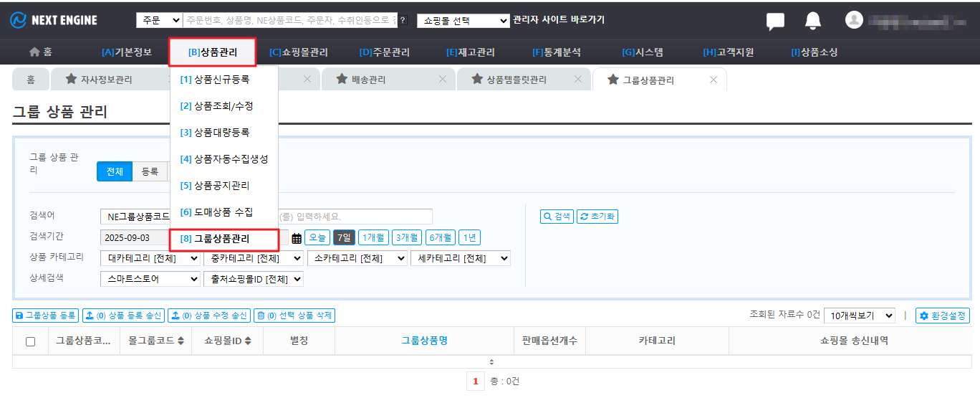The height and width of the screenshot is (398, 980).
Task: Select [2] 상품조회/수정 menu entry
Action: pos(224,105)
